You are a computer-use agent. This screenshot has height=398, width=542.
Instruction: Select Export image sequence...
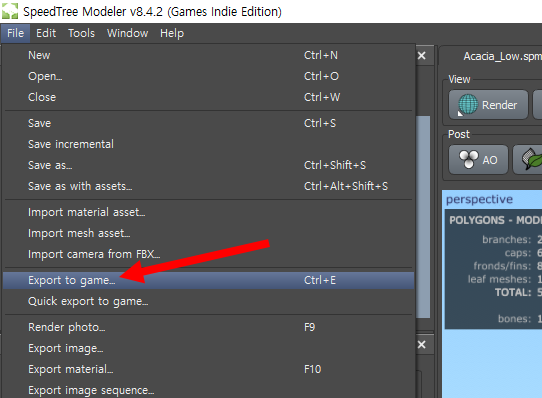point(208,390)
